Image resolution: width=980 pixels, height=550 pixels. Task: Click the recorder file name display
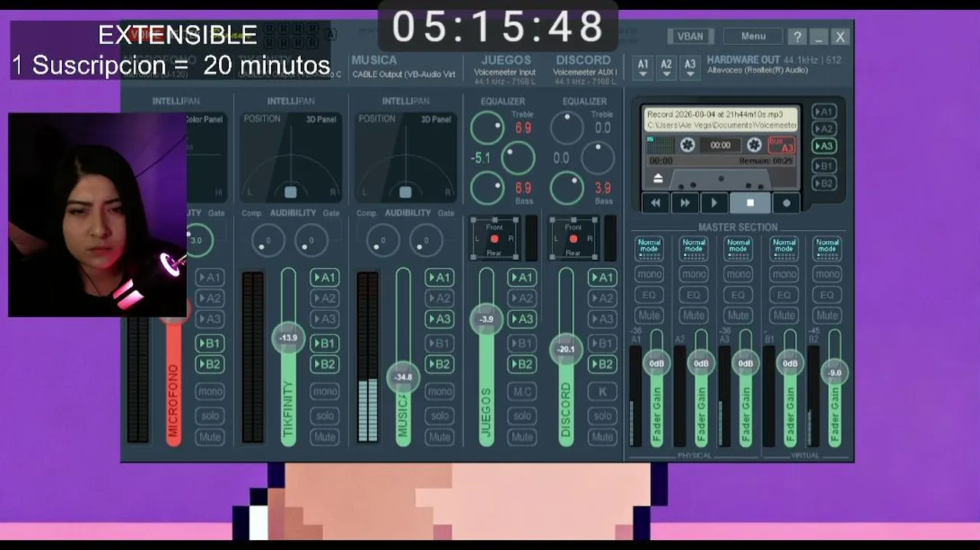pyautogui.click(x=721, y=119)
